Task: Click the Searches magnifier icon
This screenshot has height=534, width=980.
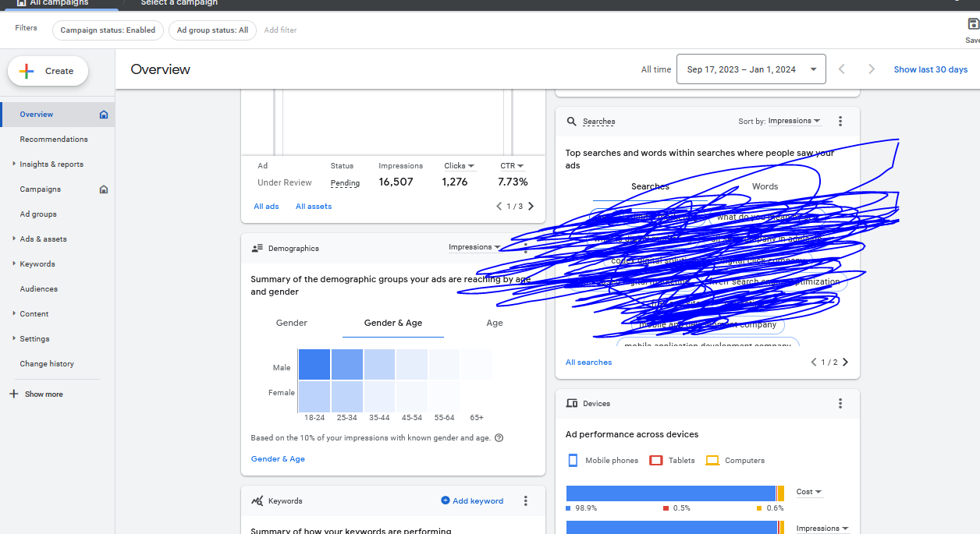Action: [x=572, y=122]
